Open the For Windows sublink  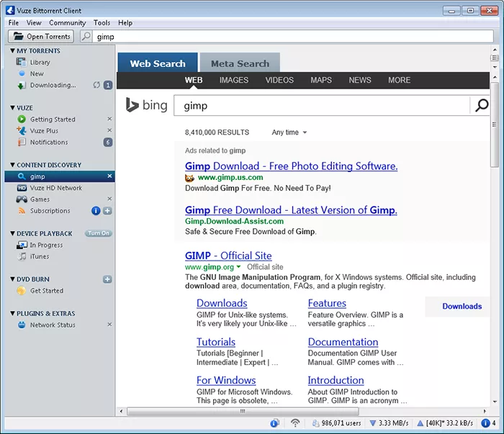(226, 380)
